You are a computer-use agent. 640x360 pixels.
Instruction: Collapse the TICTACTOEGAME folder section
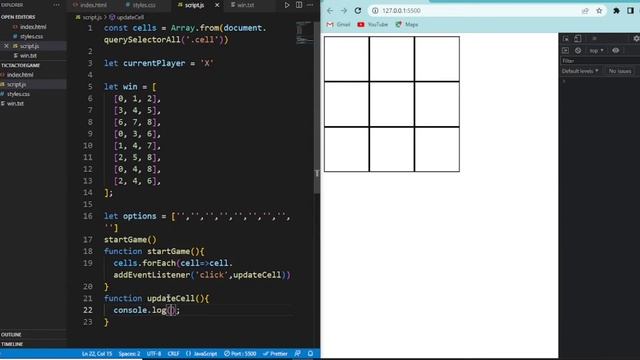[x=20, y=65]
